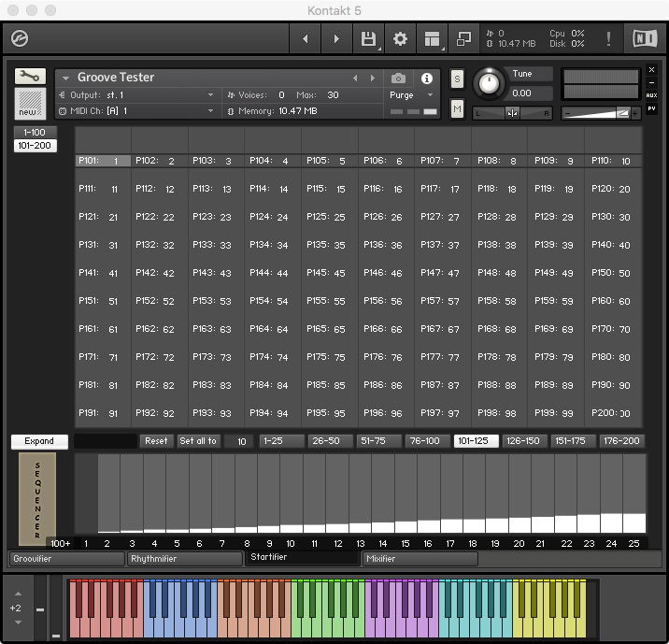Click the floppy disk save icon

pos(368,39)
